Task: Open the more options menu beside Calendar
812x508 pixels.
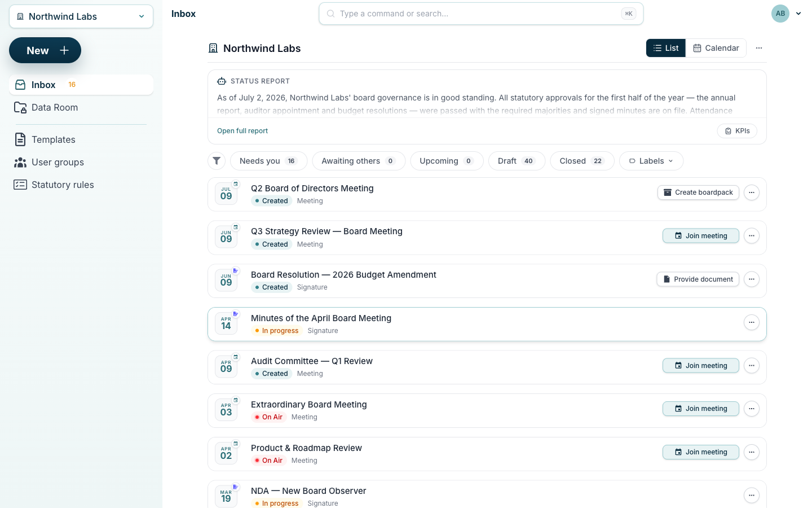Action: point(759,48)
